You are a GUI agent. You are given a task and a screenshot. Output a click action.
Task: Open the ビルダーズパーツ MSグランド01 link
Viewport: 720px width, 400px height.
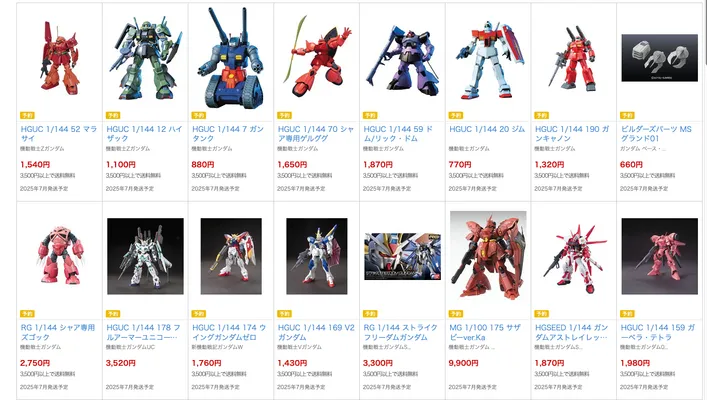(656, 134)
